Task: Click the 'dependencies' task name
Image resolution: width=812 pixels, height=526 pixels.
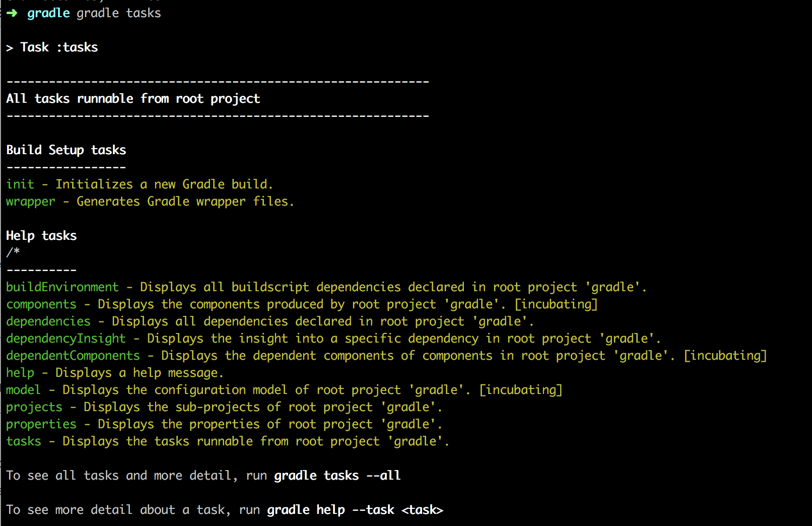Action: click(48, 322)
